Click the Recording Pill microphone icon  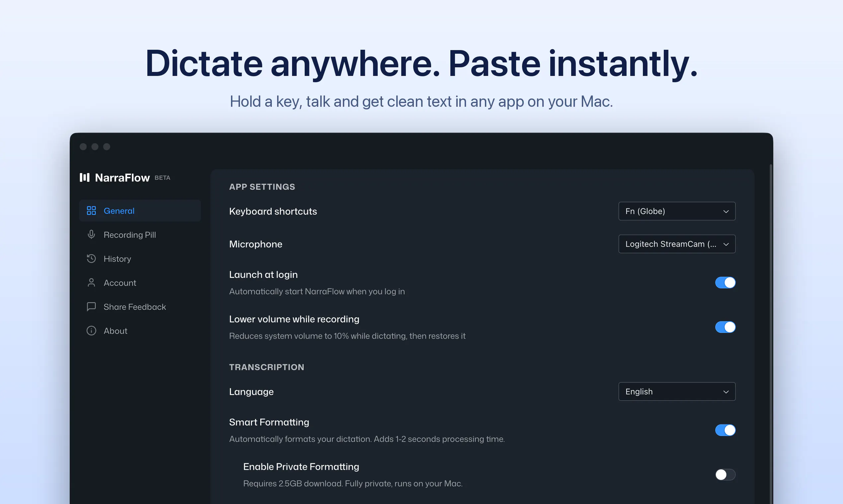click(91, 235)
